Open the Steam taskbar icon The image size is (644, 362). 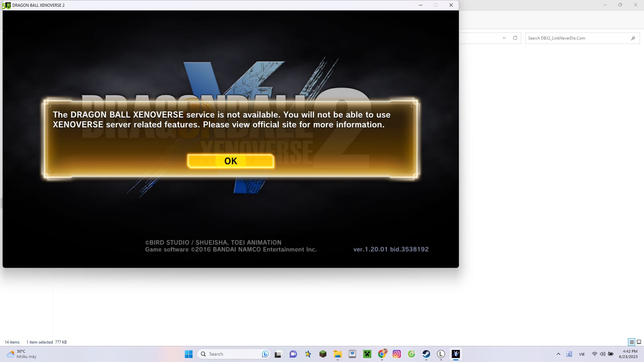point(426,354)
